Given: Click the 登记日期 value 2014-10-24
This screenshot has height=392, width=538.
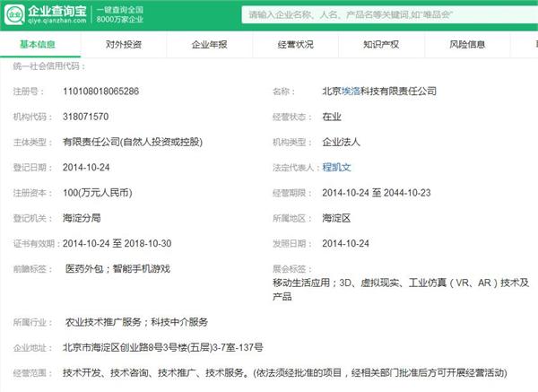Looking at the screenshot, I should tap(86, 167).
